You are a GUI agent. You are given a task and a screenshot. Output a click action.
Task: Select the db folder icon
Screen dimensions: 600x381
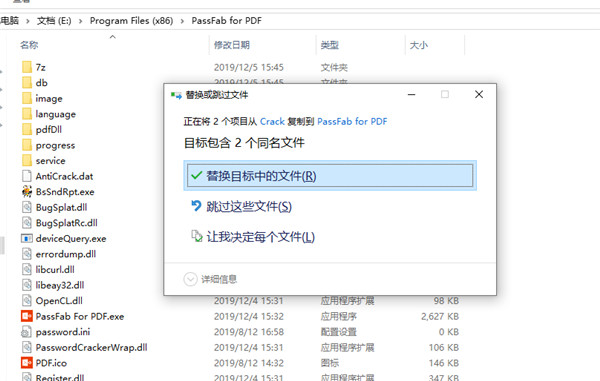[x=27, y=83]
